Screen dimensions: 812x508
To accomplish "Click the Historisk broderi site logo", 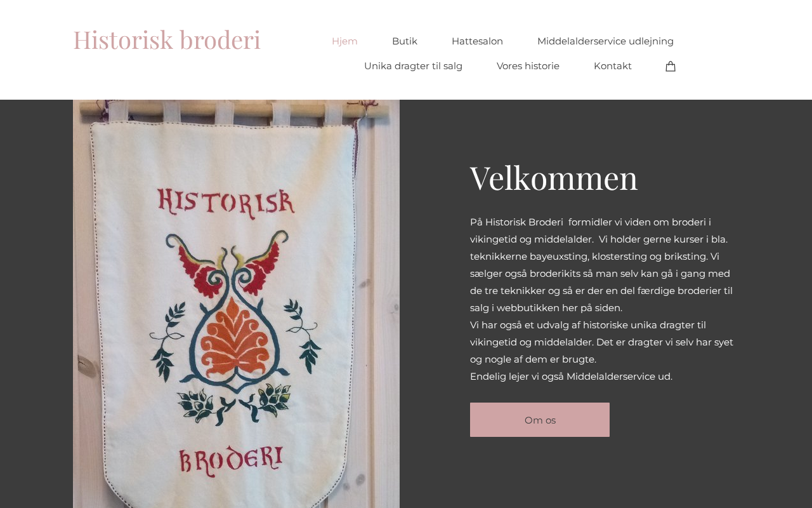I will pos(167,39).
